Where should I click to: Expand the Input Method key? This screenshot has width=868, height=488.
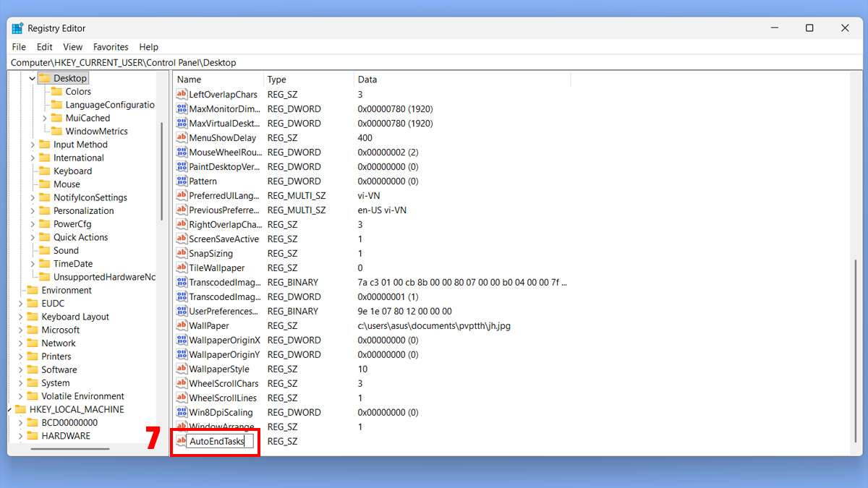click(33, 145)
